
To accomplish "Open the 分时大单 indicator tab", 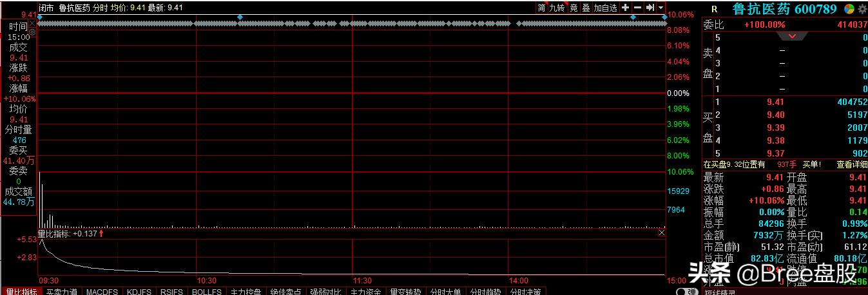I will pyautogui.click(x=445, y=291).
